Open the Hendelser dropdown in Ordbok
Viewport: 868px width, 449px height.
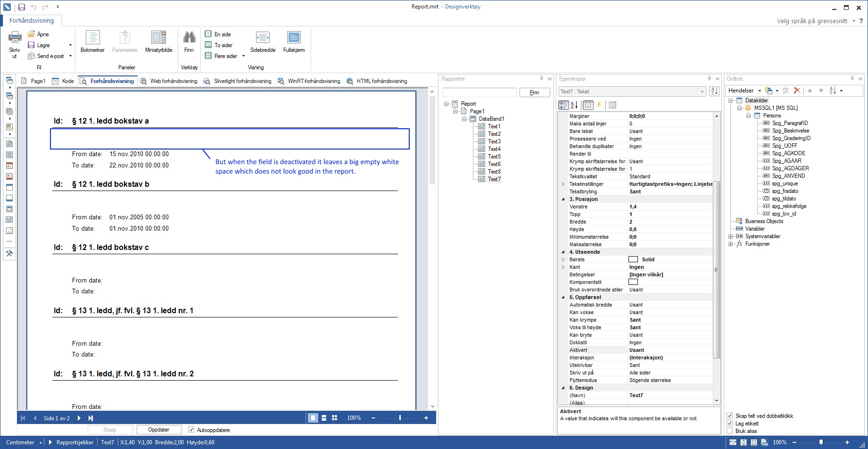pos(760,91)
